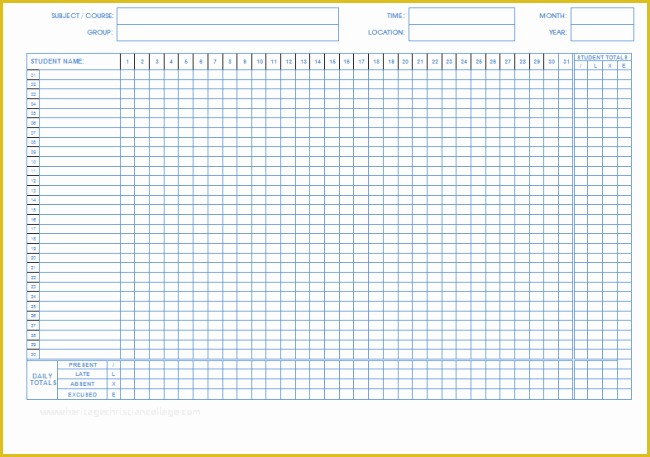Click the 'STUDENT NAME:' header cell

point(73,61)
